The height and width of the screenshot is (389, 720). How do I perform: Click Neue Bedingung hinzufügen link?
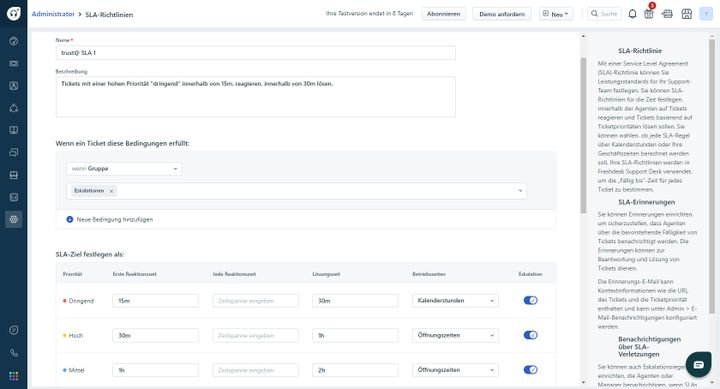click(x=114, y=220)
